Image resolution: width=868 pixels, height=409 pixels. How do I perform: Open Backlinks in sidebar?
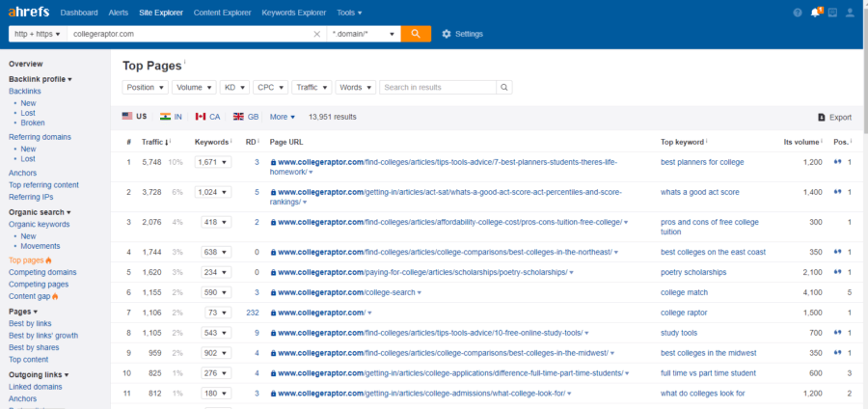point(25,91)
